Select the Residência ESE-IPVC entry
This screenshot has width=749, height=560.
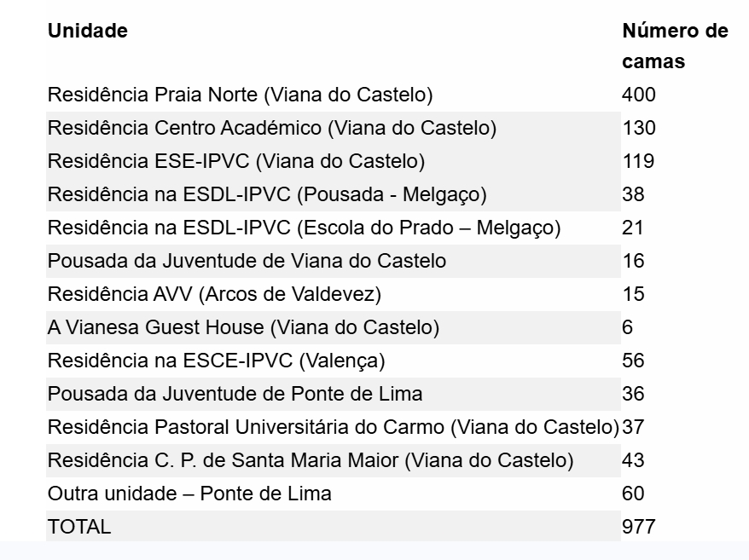(x=236, y=161)
